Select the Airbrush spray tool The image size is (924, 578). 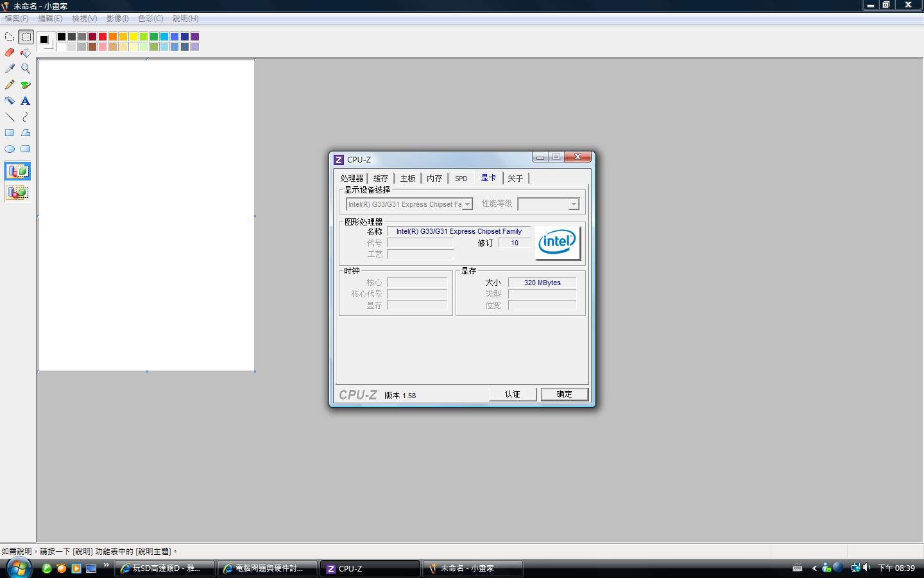pos(10,101)
